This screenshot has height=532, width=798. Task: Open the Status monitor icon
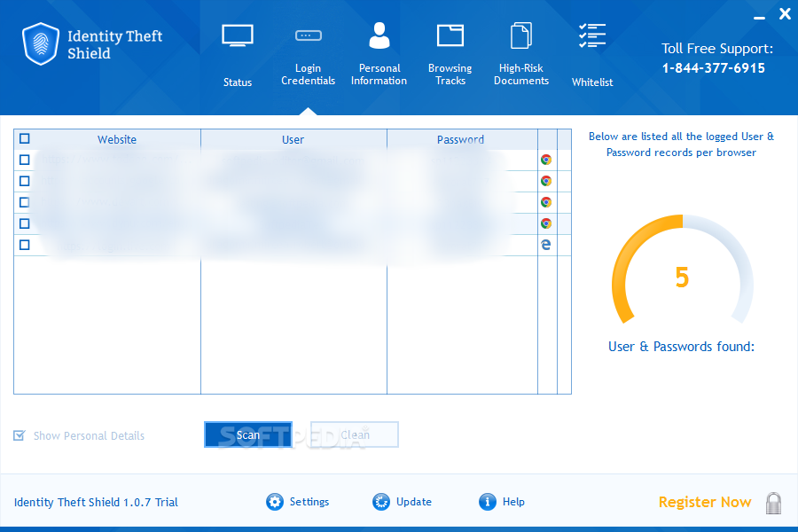tap(237, 35)
